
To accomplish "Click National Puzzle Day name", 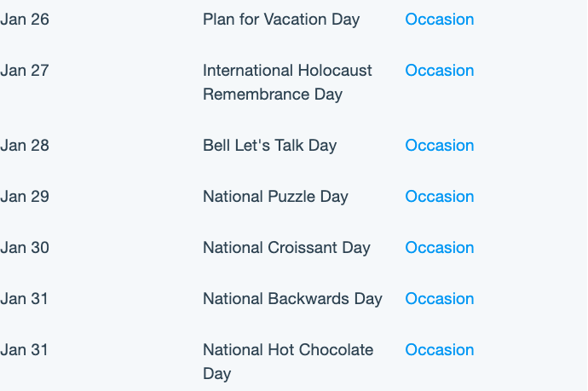I will (275, 197).
